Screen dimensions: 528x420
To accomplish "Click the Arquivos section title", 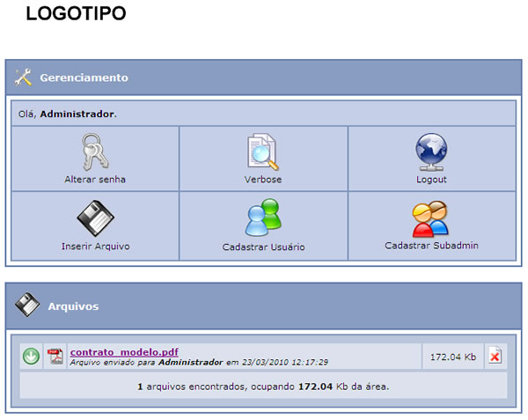I will point(73,306).
